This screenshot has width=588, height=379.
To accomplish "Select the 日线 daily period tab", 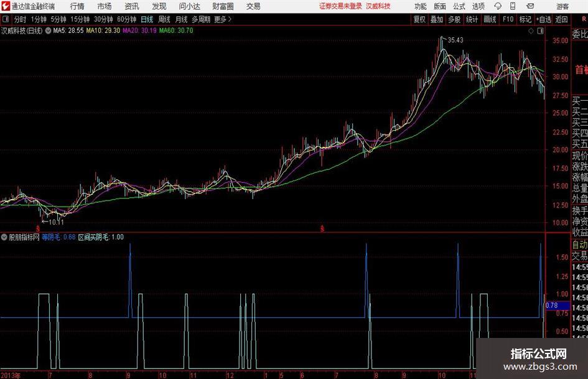I will click(147, 19).
